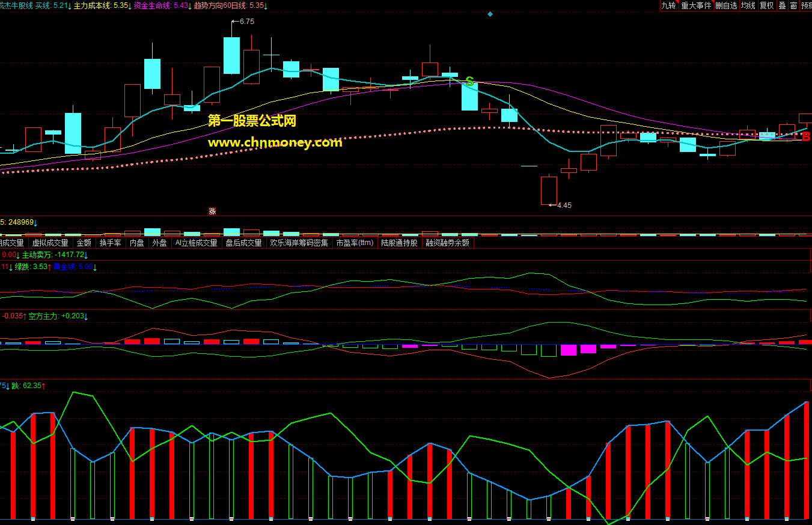The width and height of the screenshot is (812, 525).
Task: Click the 趋势方向60日线: 5.35 label
Action: 231,5
